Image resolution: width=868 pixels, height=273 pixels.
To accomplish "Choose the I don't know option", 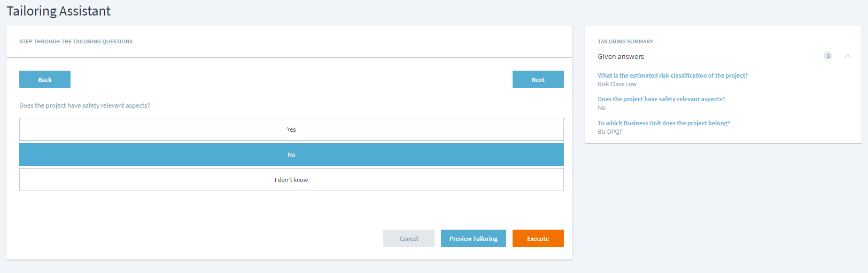I will point(291,180).
